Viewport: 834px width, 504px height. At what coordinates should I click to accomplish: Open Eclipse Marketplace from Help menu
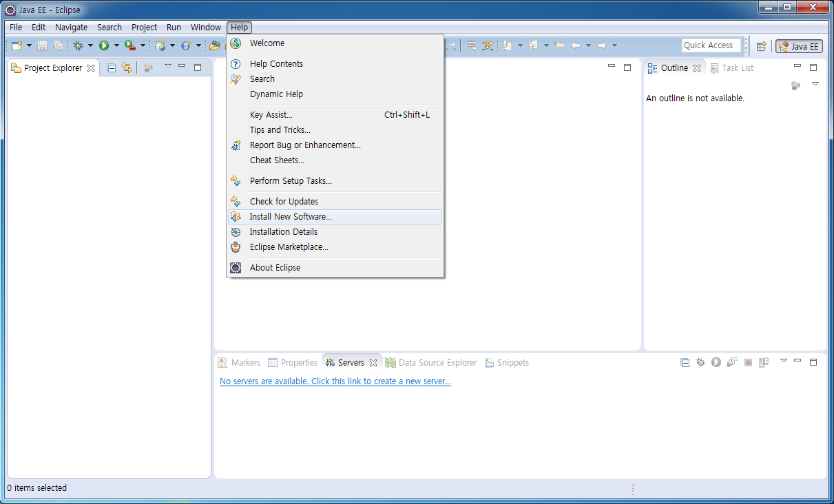pos(335,247)
